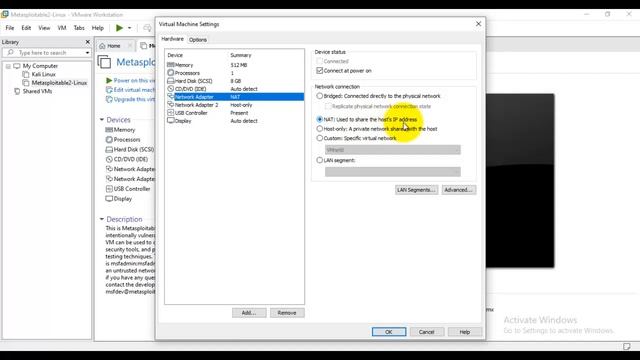Open the Help menu in menu bar
Viewport: 640px width, 360px height.
click(98, 28)
